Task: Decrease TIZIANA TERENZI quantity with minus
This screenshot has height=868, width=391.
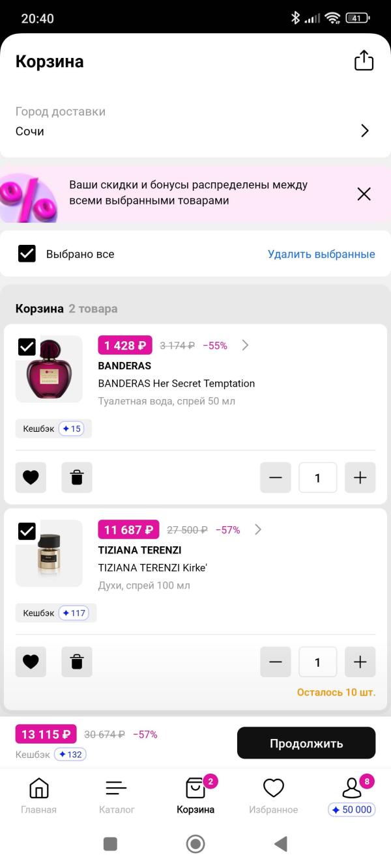Action: [276, 662]
